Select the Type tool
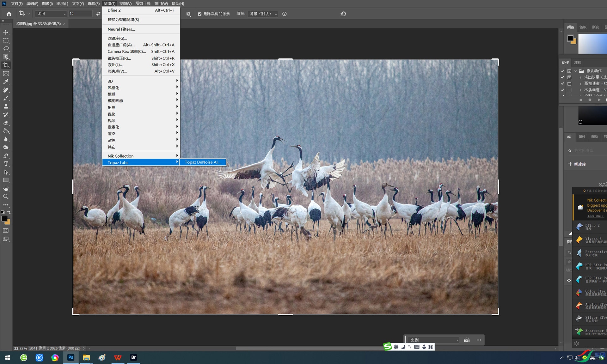The width and height of the screenshot is (607, 364). coord(6,164)
